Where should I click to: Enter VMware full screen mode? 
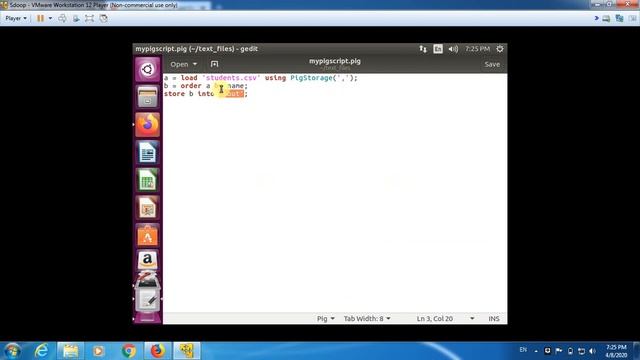[89, 18]
